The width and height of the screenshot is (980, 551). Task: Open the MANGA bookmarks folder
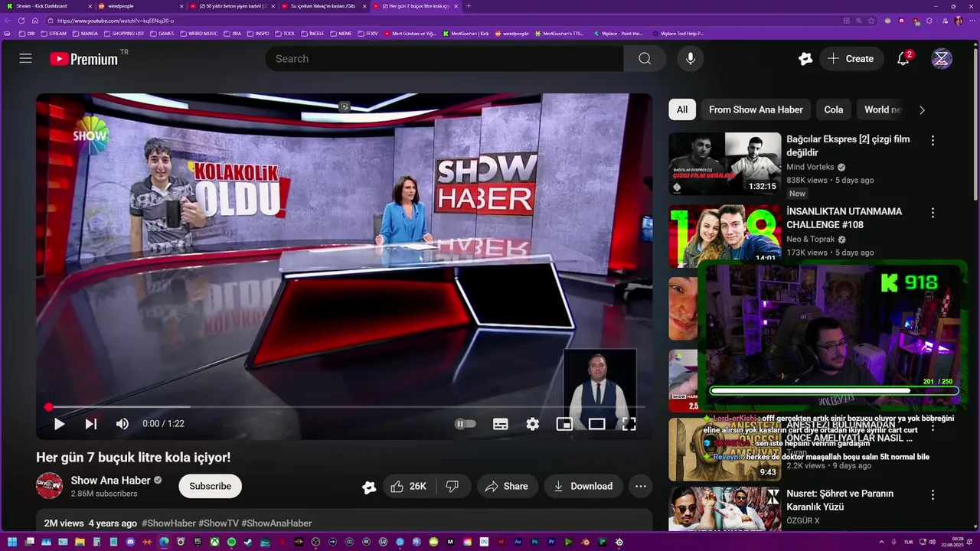(x=85, y=34)
